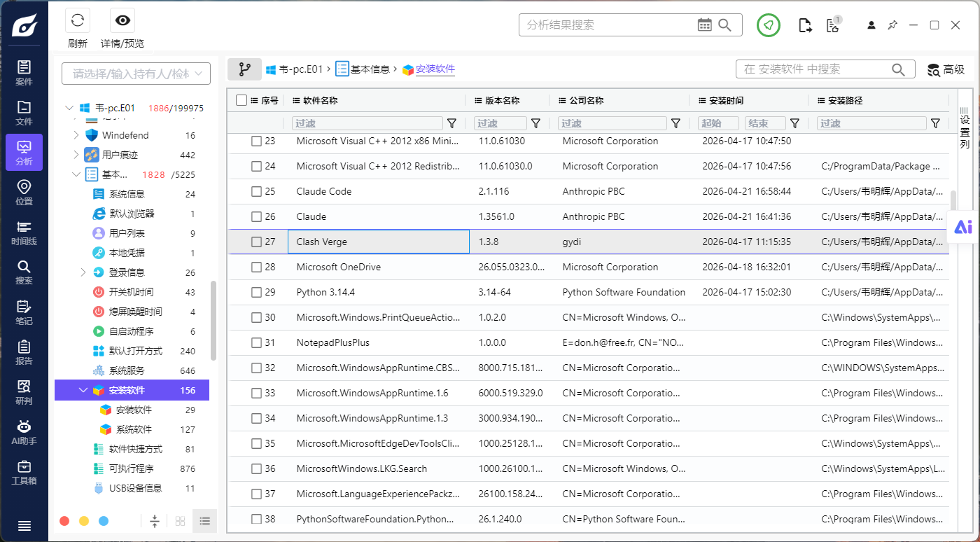
Task: Click the branch tree icon button
Action: [244, 69]
